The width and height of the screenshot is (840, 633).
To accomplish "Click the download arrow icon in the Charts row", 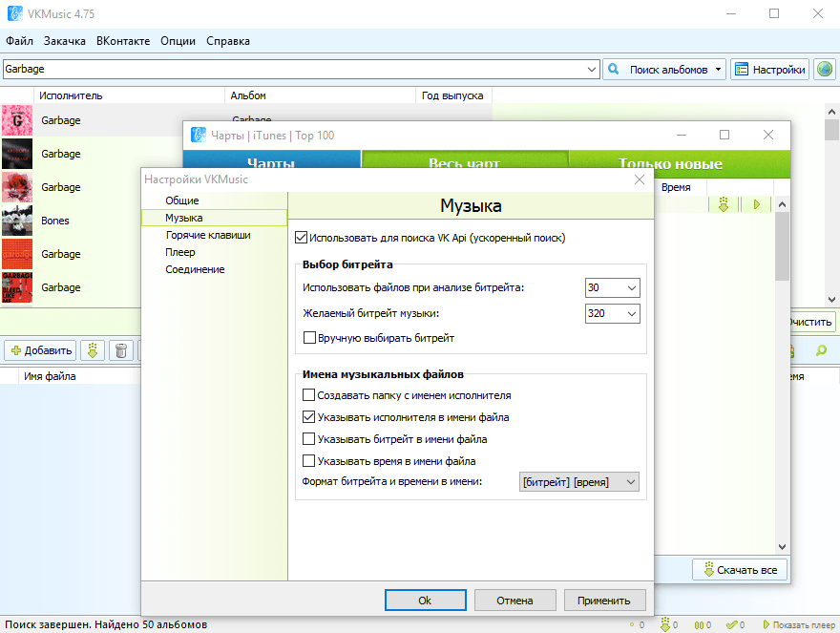I will click(x=724, y=204).
